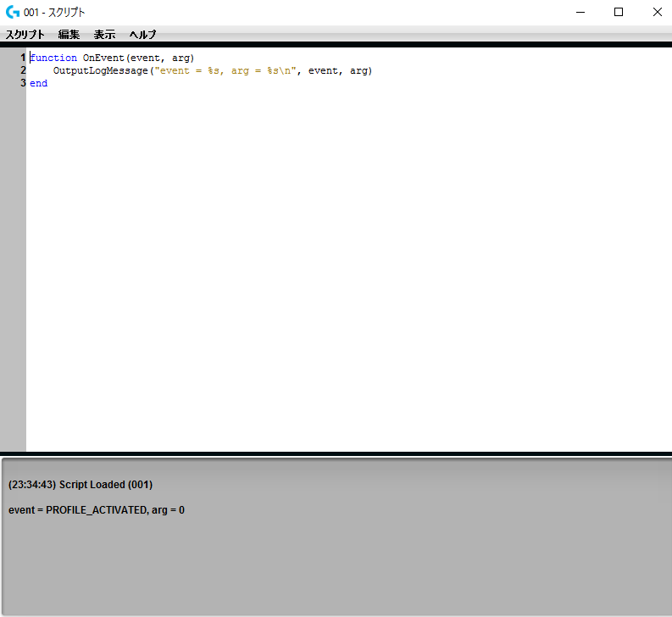Place cursor on the 'end' keyword
Viewport: 672px width, 617px height.
(x=38, y=83)
